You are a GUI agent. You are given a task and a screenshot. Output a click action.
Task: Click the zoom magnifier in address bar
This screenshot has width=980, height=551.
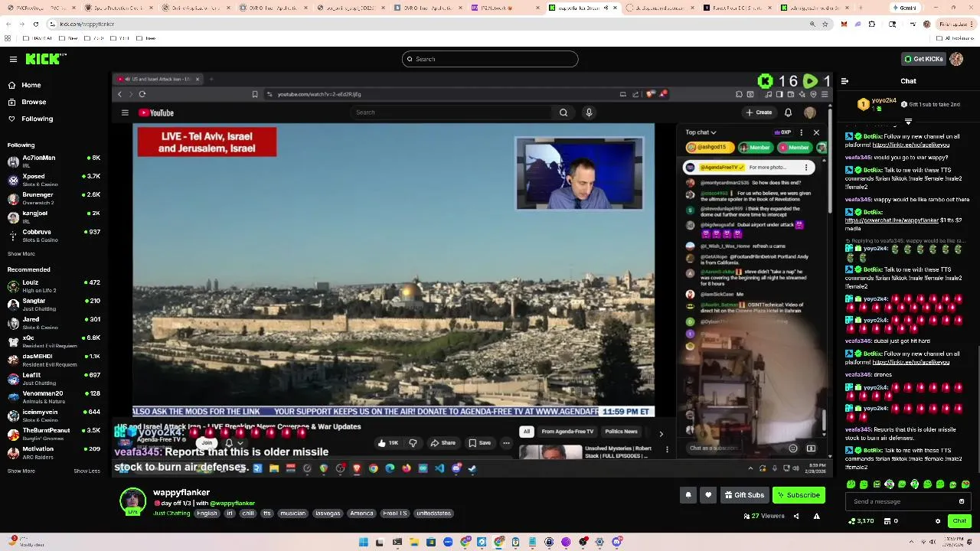(812, 24)
